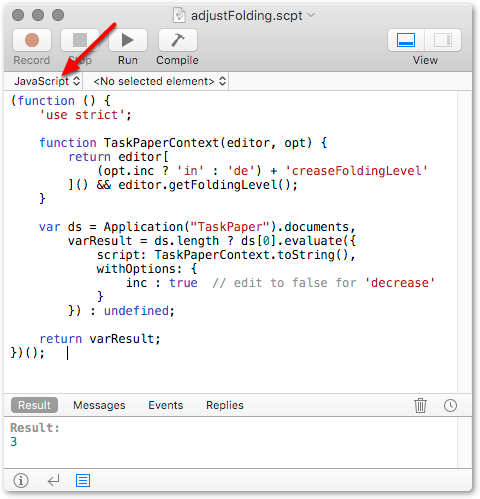
Task: Toggle the bottom accessory pane view
Action: point(406,40)
